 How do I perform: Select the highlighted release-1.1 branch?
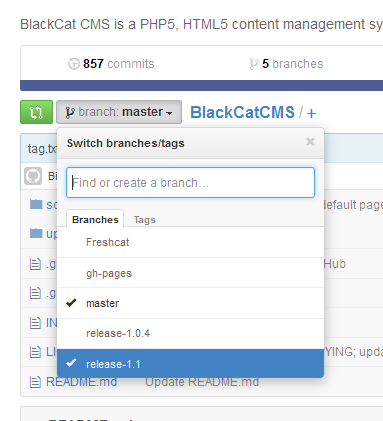(190, 364)
